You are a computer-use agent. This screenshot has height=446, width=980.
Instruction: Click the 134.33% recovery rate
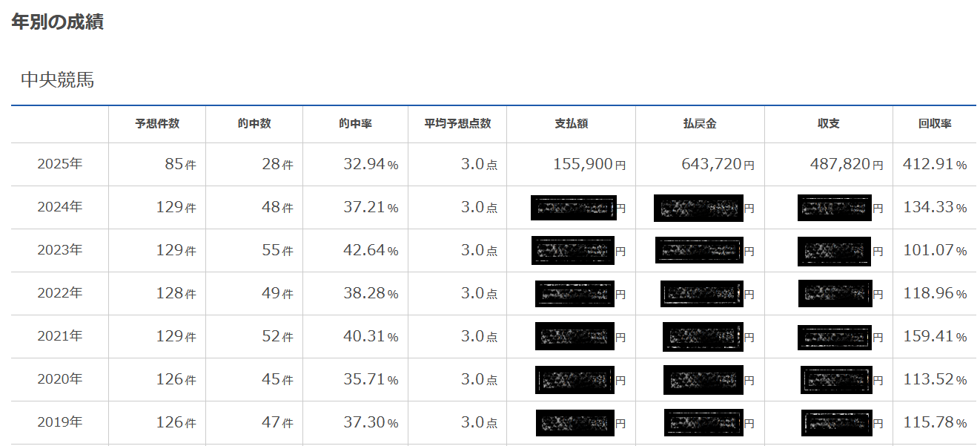[x=935, y=207]
